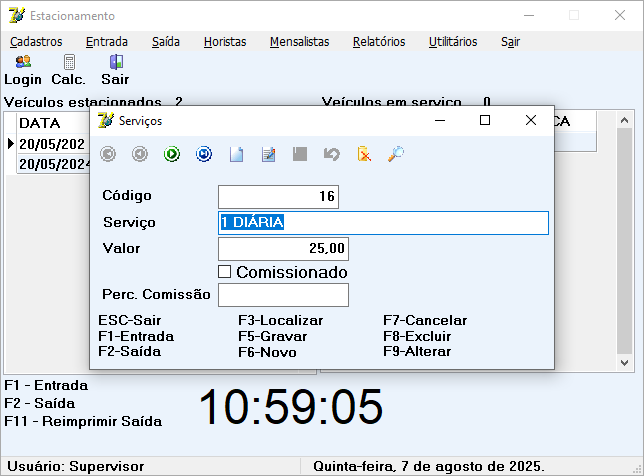Open the Mensalistas menu
This screenshot has width=644, height=476.
pos(300,42)
